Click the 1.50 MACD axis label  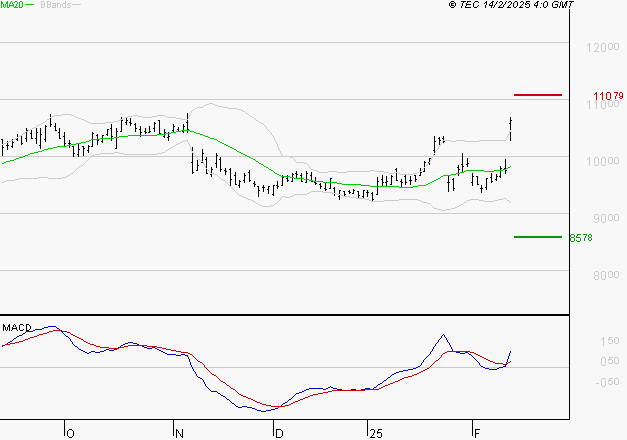pos(581,341)
